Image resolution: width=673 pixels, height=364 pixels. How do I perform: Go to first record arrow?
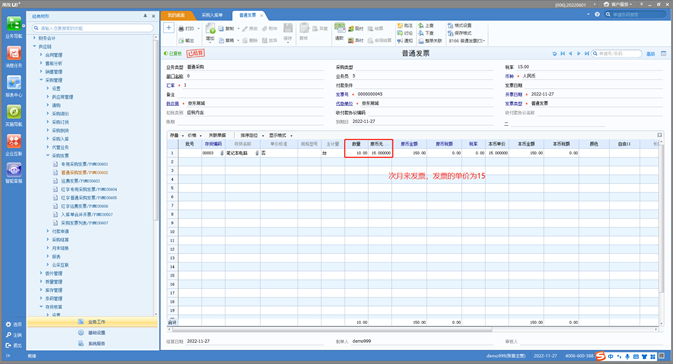pyautogui.click(x=563, y=54)
